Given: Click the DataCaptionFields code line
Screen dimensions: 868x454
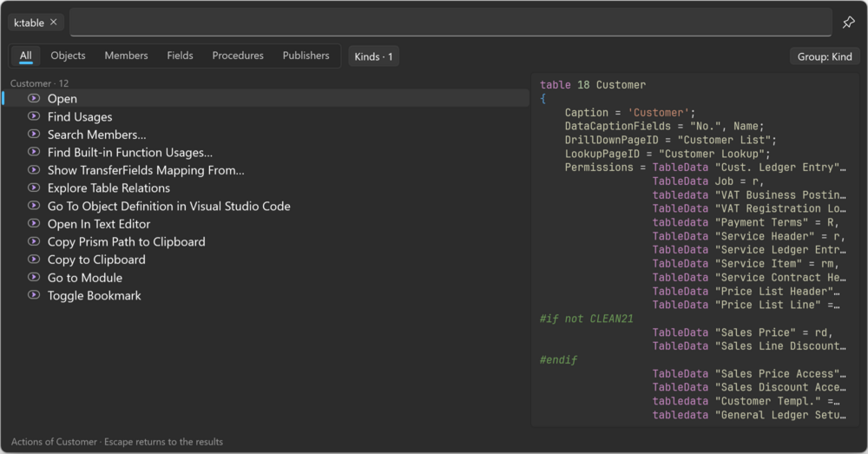Looking at the screenshot, I should click(x=664, y=126).
